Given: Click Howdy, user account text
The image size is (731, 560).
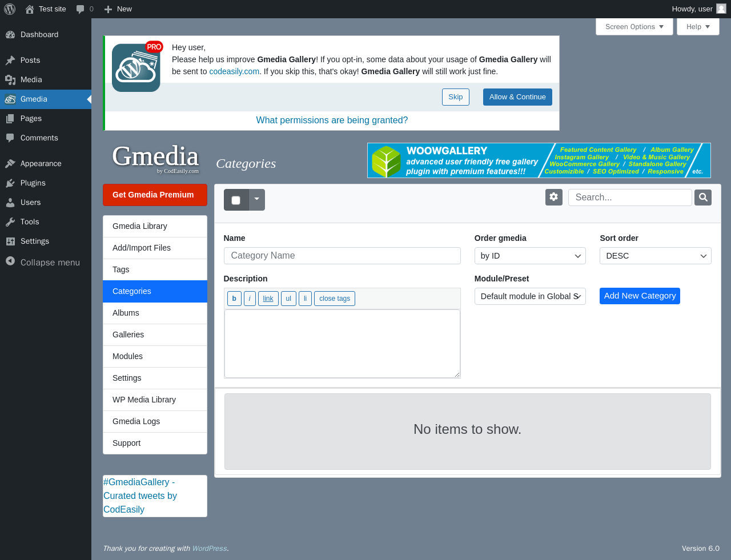Looking at the screenshot, I should point(692,9).
